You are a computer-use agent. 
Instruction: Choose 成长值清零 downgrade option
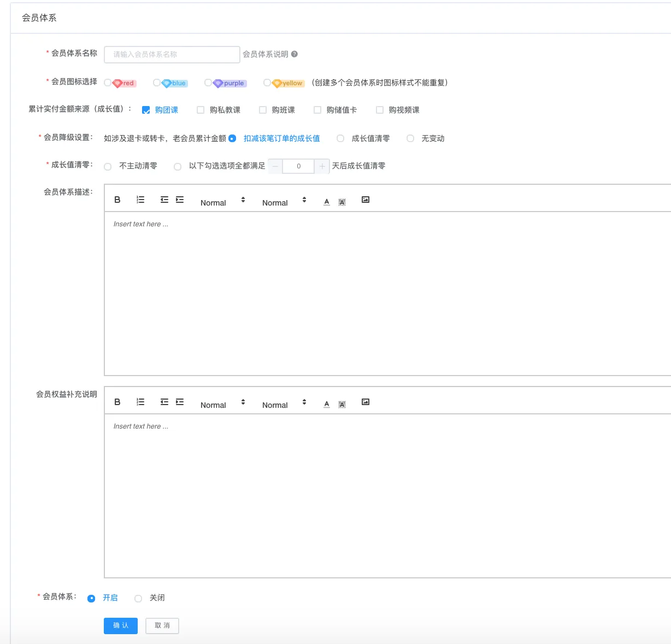pos(340,139)
